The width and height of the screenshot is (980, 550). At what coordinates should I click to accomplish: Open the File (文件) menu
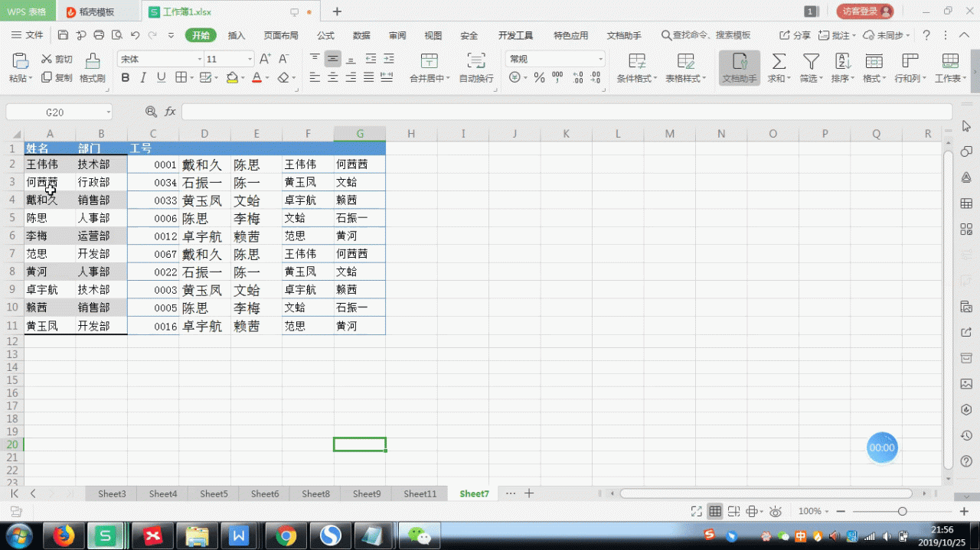point(28,35)
